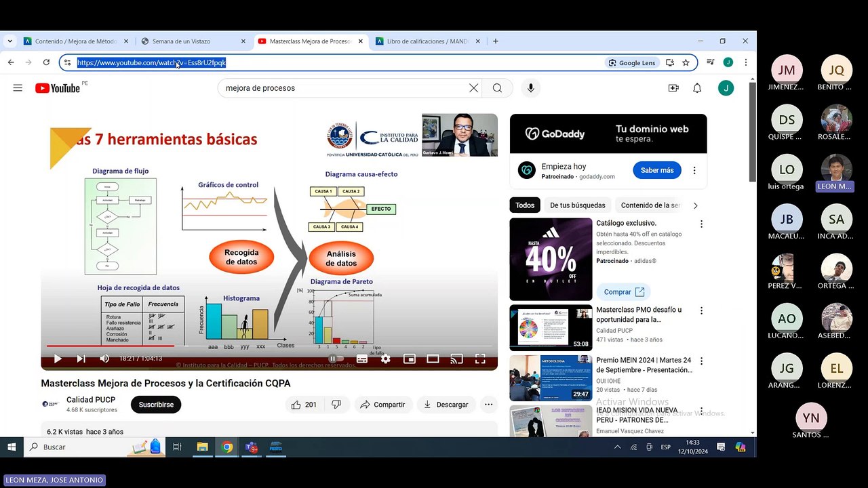Viewport: 868px width, 488px height.
Task: Start voice search with the microphone
Action: pos(530,88)
